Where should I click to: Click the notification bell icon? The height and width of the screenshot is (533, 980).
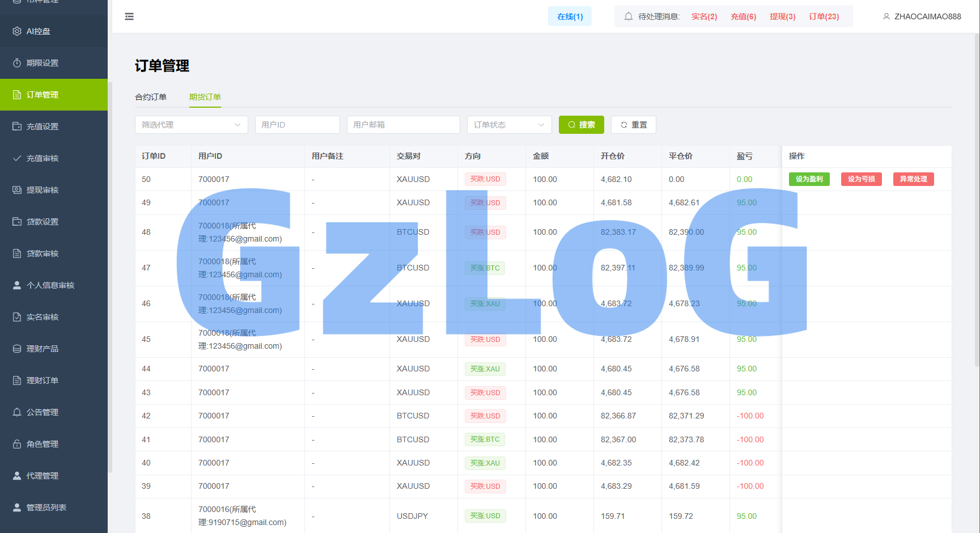point(629,16)
